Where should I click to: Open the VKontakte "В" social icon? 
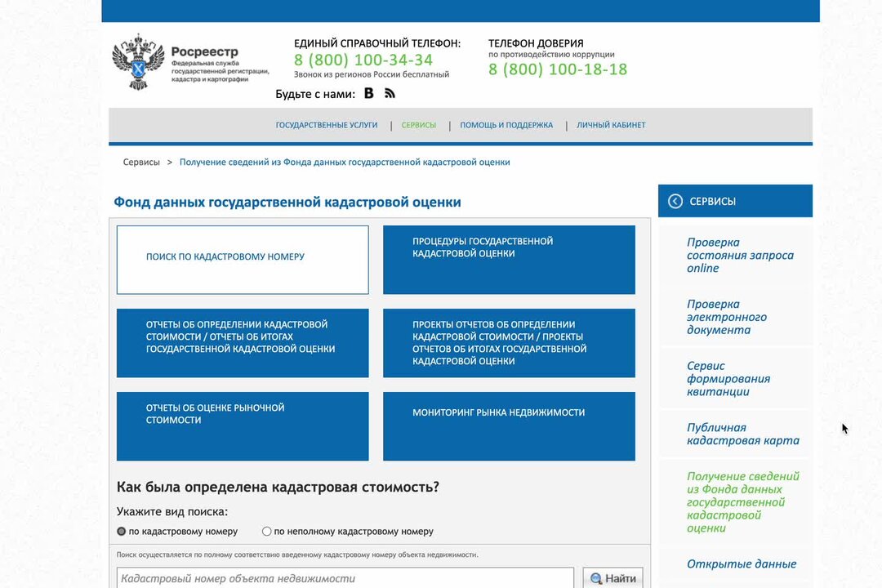pos(369,93)
